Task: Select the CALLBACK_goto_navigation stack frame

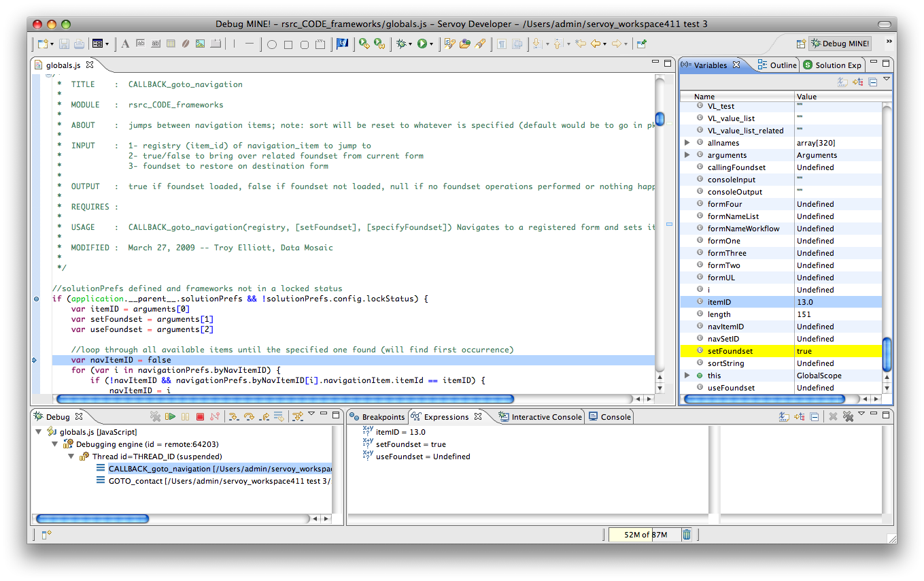Action: [x=213, y=469]
